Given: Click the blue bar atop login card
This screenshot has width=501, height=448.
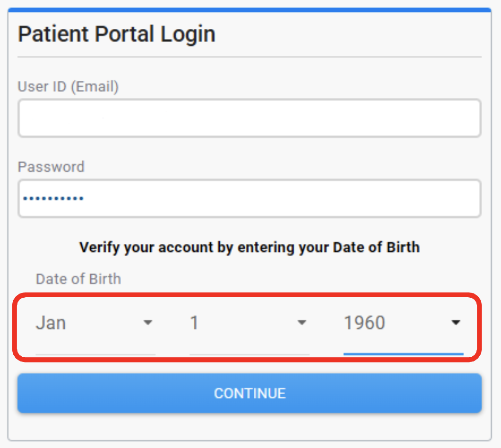Looking at the screenshot, I should coord(250,10).
